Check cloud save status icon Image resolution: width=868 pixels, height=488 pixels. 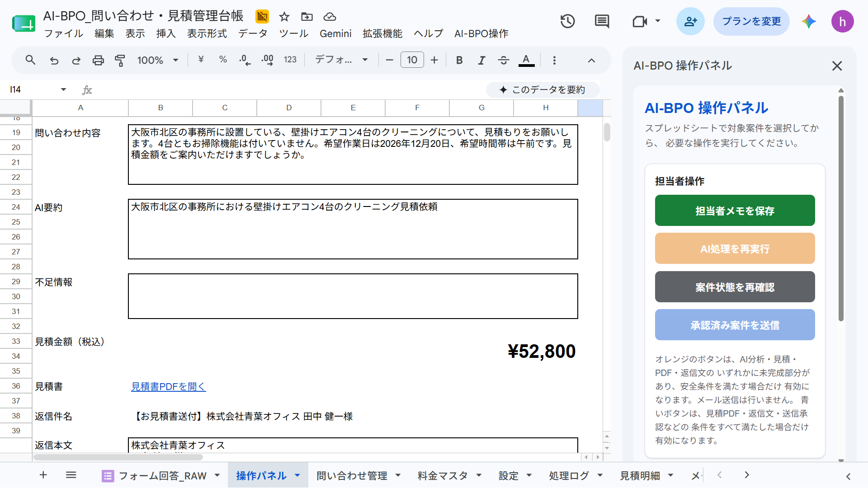(x=330, y=17)
